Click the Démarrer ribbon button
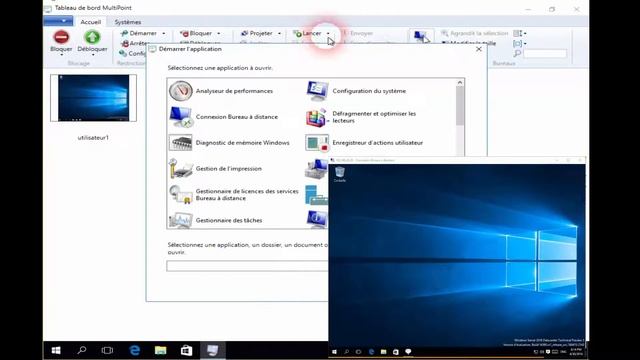The image size is (640, 360). [x=139, y=33]
